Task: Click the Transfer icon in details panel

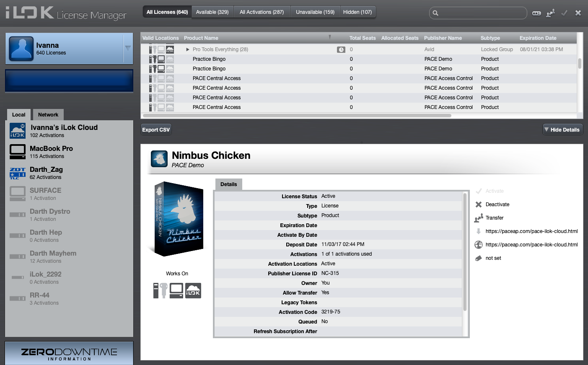Action: 479,218
